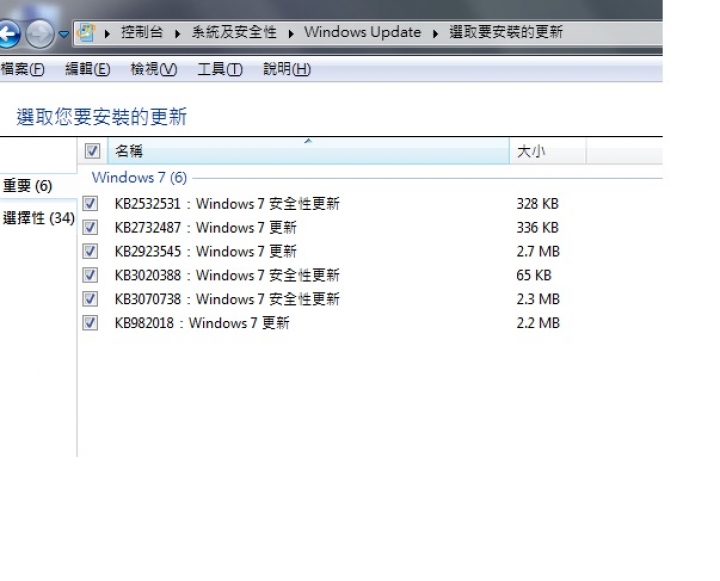Expand the arrow after 系統及安全性 breadcrumb

(x=291, y=34)
